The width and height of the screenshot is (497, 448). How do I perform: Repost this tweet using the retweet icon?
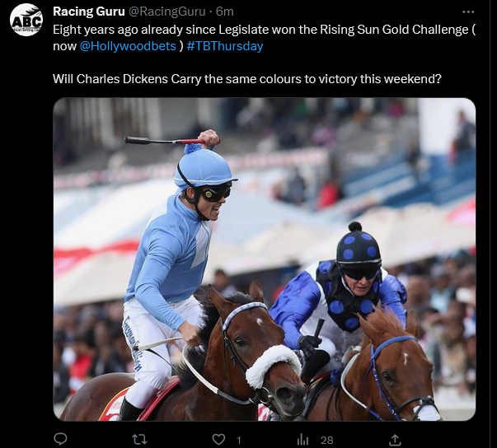click(x=139, y=440)
